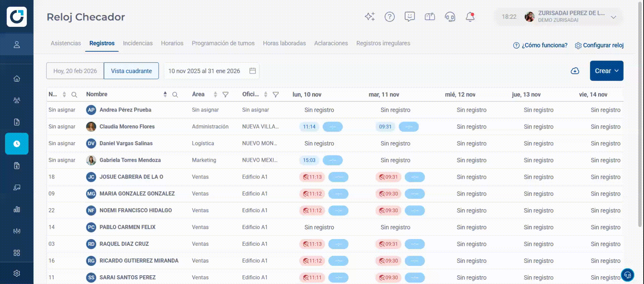Sort by the Nombre column arrows
Image resolution: width=644 pixels, height=284 pixels.
(x=165, y=94)
